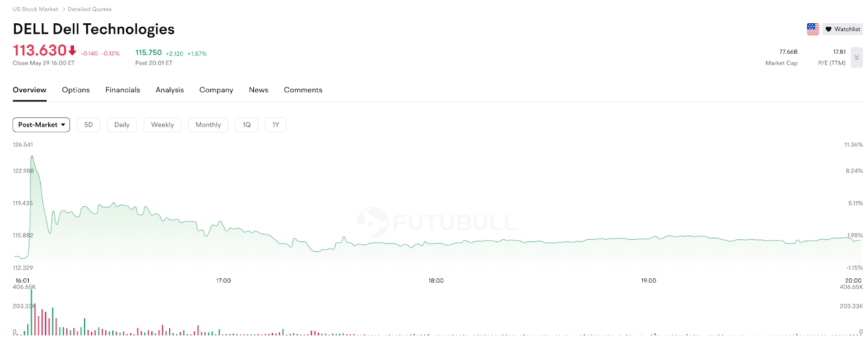
Task: Select the 1Q chart range
Action: [x=247, y=125]
